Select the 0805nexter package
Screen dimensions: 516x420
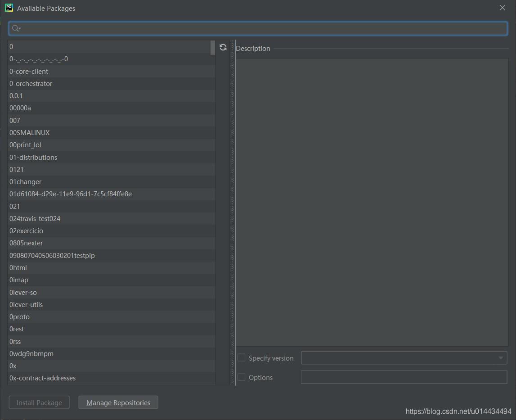pyautogui.click(x=112, y=243)
